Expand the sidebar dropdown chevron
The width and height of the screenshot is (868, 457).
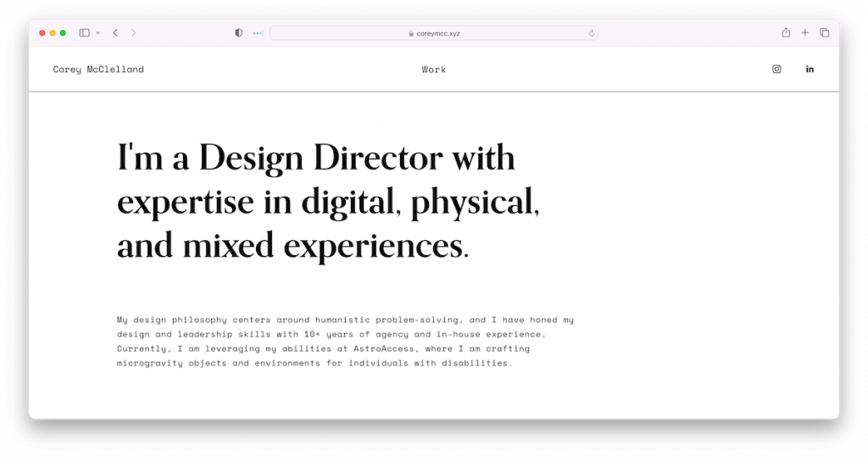pos(98,33)
